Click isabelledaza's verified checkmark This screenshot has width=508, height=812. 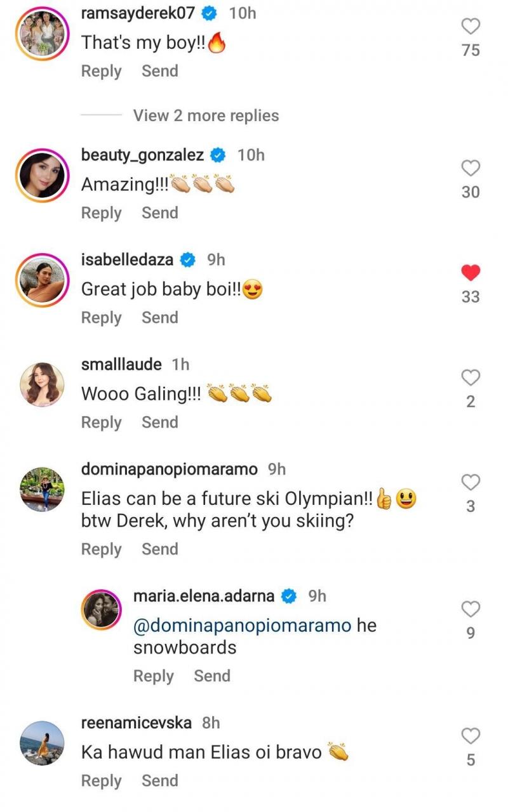point(187,259)
